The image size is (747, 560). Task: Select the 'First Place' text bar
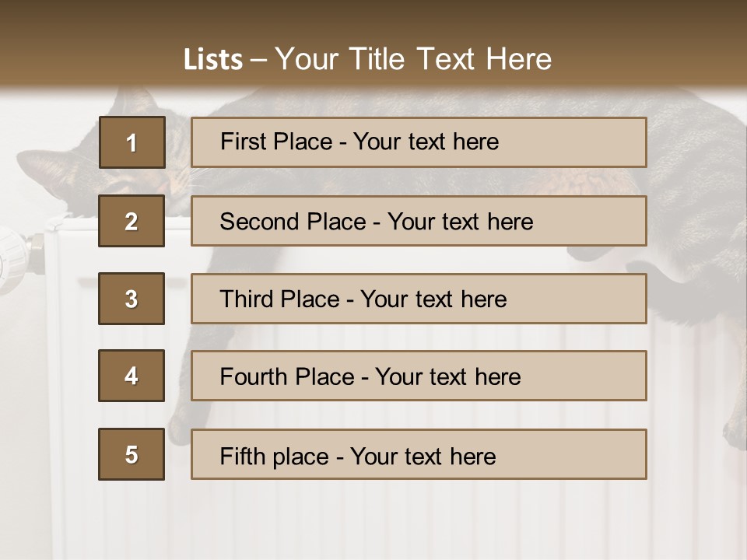[x=419, y=142]
